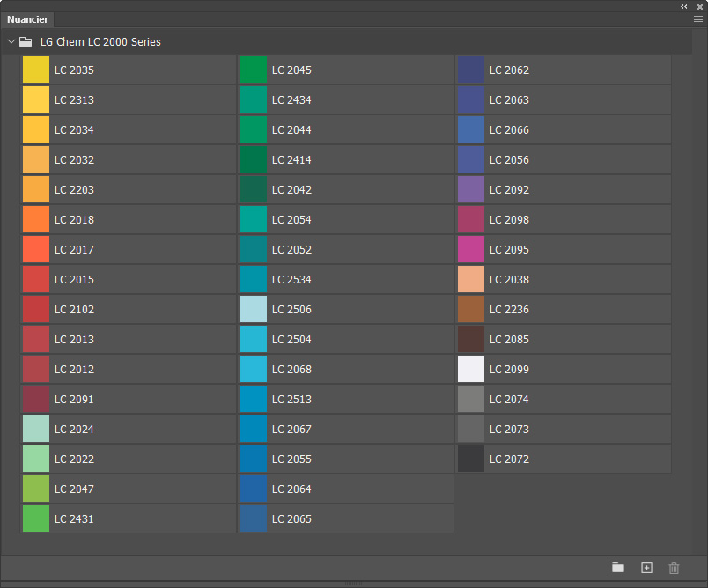Choose the dark brown LC 2085 swatch
Image resolution: width=708 pixels, height=588 pixels.
(471, 340)
